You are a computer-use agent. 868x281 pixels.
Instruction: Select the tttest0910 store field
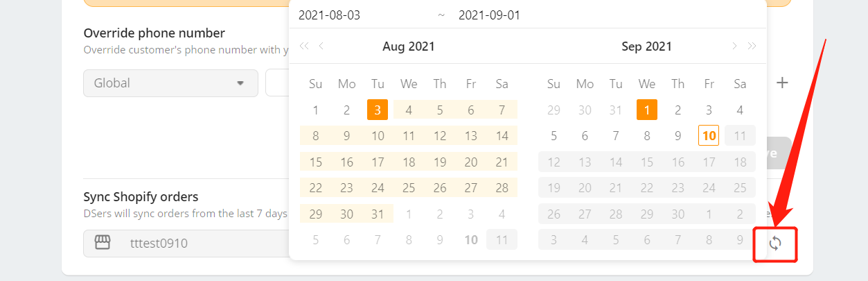[x=187, y=244]
